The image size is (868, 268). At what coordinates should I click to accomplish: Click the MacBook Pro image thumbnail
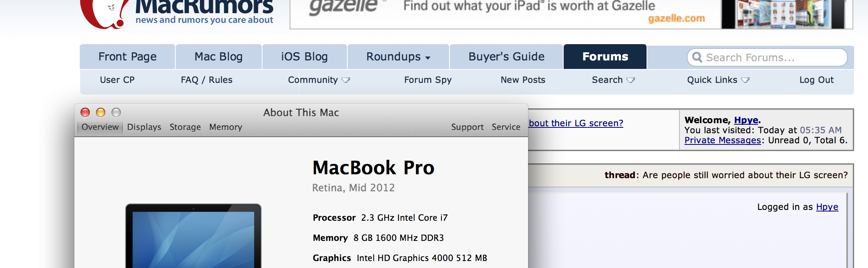point(193,235)
